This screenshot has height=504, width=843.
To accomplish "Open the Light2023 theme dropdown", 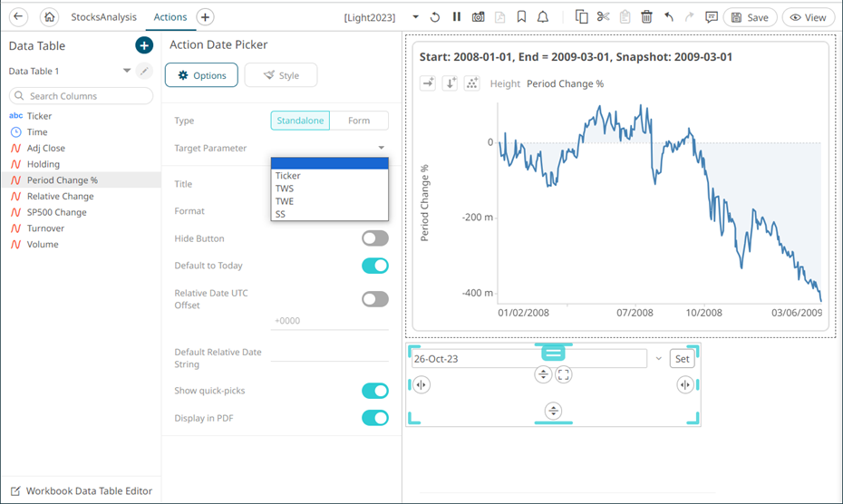I will click(x=415, y=17).
